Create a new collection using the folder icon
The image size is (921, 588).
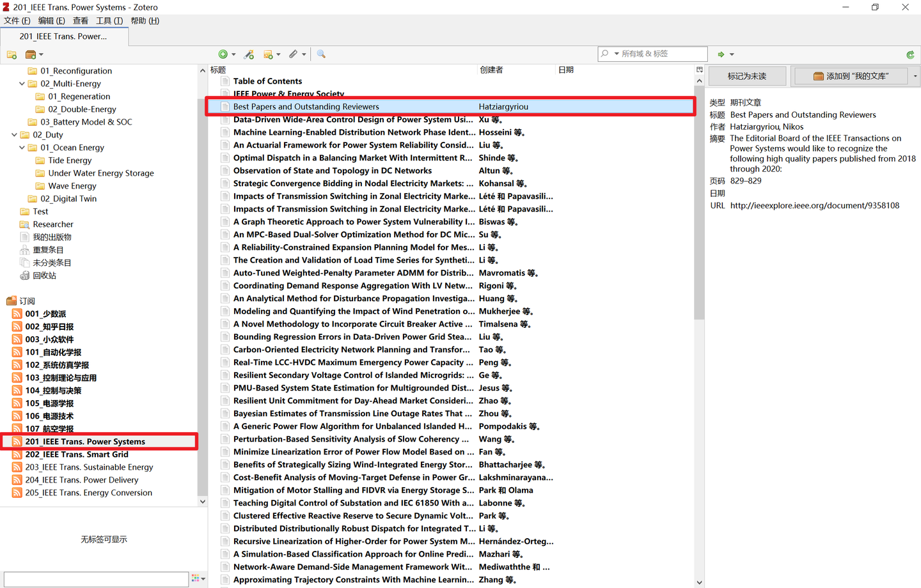12,54
